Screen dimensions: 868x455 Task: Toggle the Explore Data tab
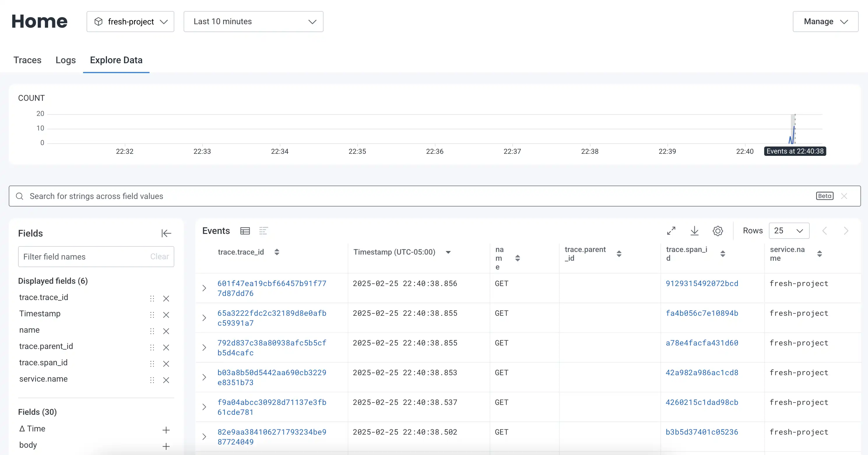click(x=116, y=60)
